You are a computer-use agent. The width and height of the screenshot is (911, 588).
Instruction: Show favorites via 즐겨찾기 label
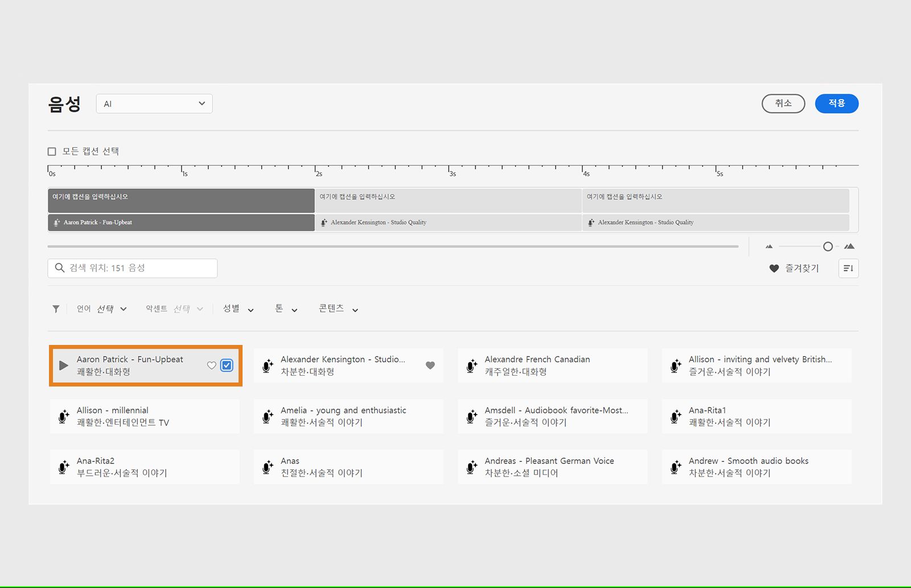coord(802,268)
